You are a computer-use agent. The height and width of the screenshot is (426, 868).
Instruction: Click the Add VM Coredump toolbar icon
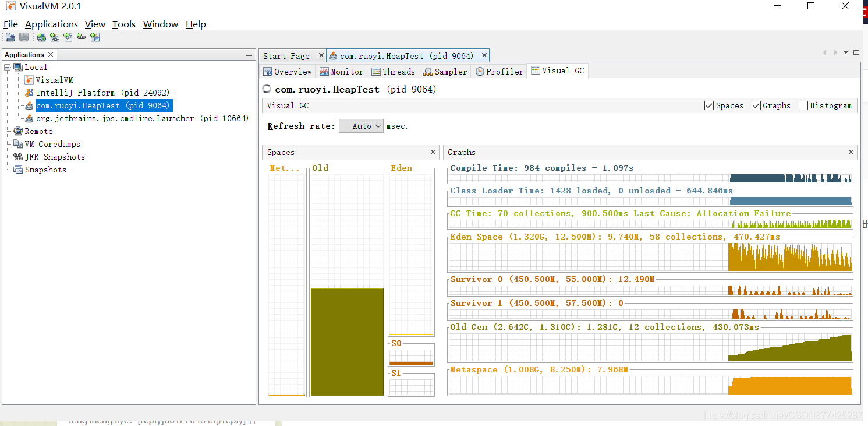(68, 37)
